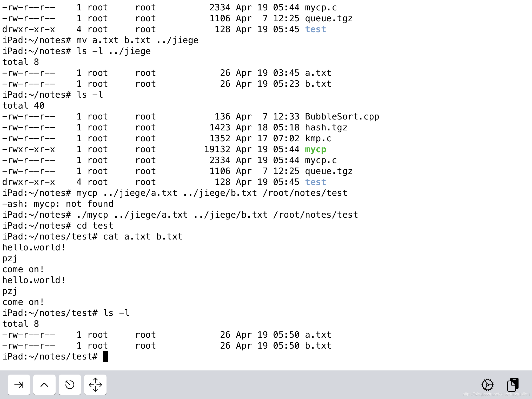Tap the Escape key button
Viewport: 532px width, 399px height.
[x=70, y=384]
